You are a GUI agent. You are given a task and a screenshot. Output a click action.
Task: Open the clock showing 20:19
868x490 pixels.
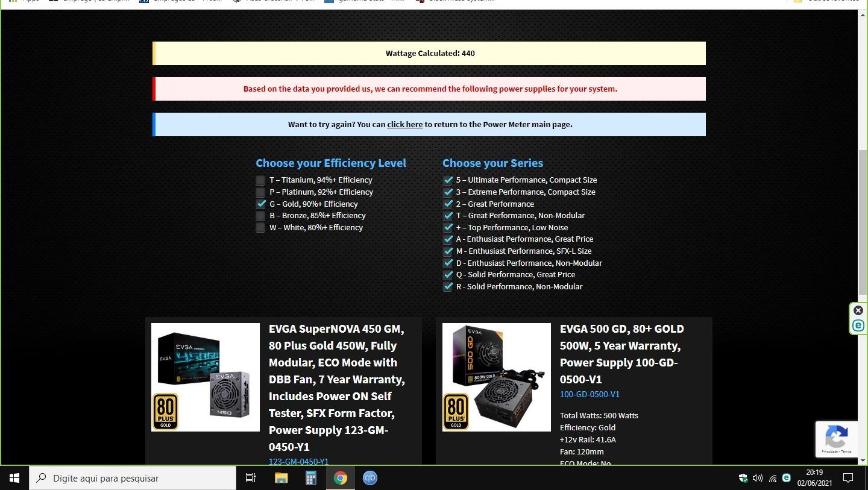click(815, 478)
